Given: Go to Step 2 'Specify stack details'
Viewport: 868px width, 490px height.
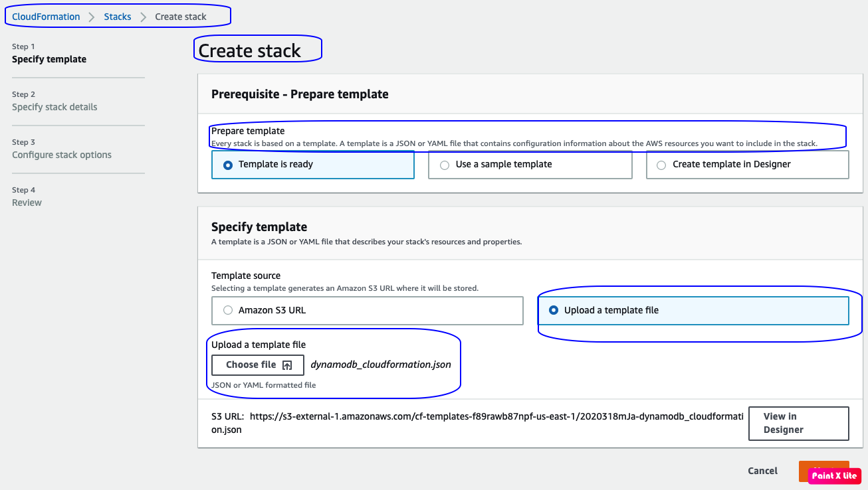Looking at the screenshot, I should click(54, 107).
